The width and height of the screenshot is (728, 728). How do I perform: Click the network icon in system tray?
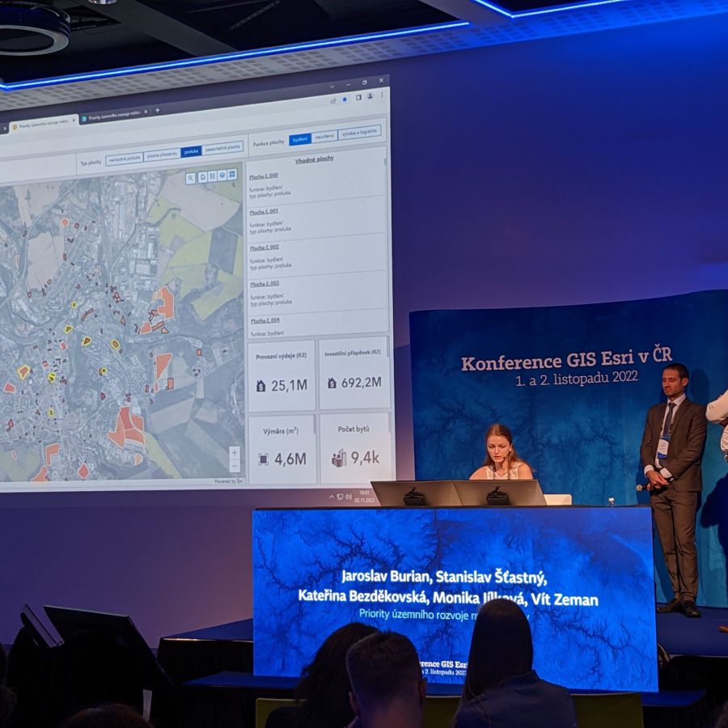pyautogui.click(x=340, y=497)
